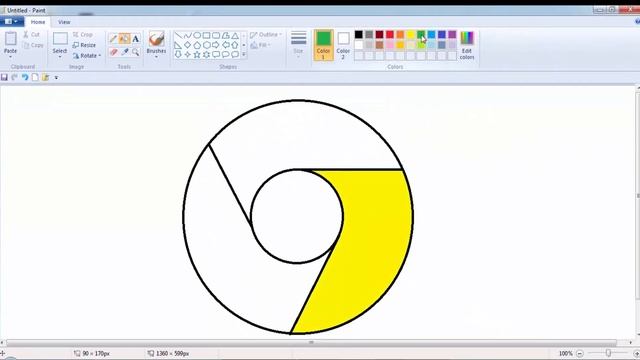Screen dimensions: 640x360
Task: Select the Magnifier tool
Action: [x=136, y=52]
